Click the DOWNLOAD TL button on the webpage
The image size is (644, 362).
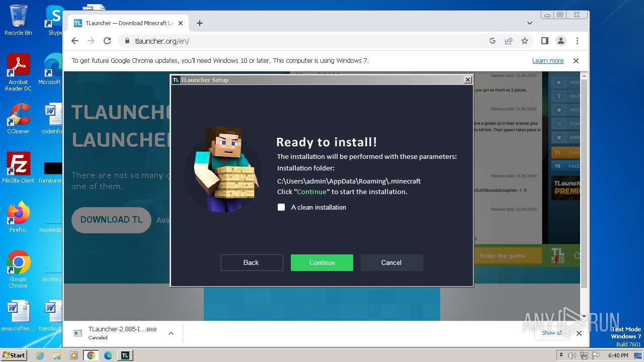tap(112, 220)
